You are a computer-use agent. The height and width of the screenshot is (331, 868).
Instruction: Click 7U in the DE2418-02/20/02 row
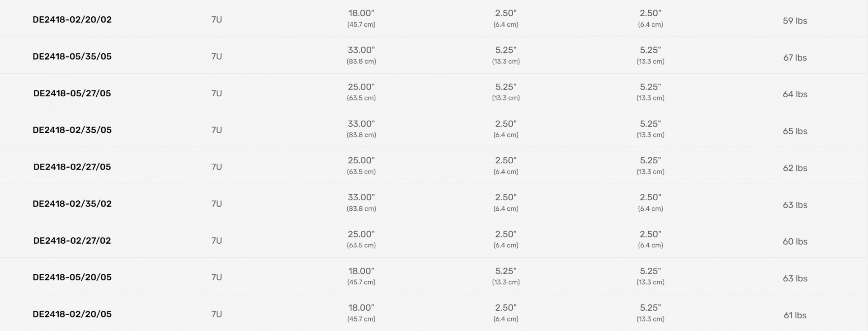217,20
